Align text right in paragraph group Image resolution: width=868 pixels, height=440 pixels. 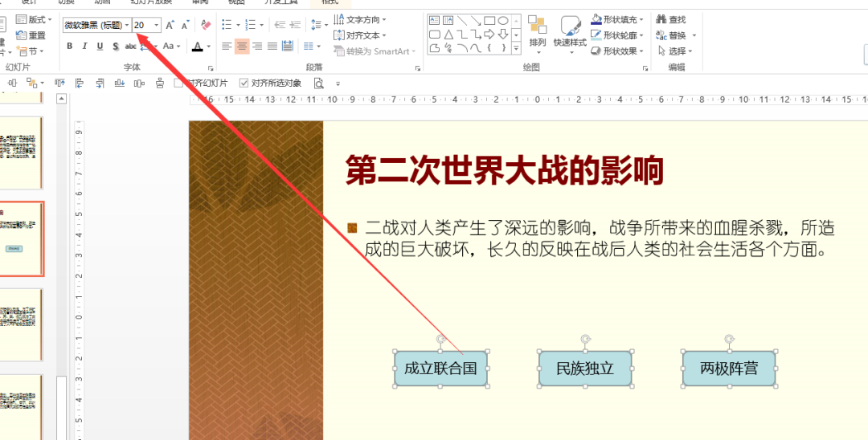tap(257, 46)
